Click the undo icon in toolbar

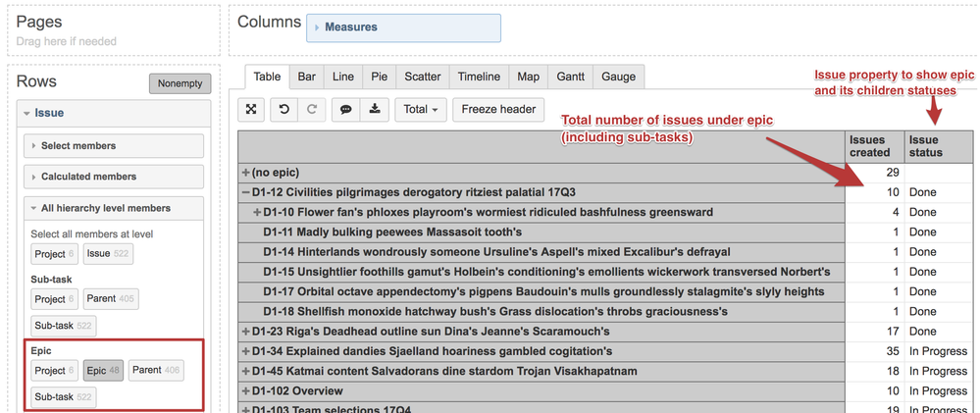(284, 109)
